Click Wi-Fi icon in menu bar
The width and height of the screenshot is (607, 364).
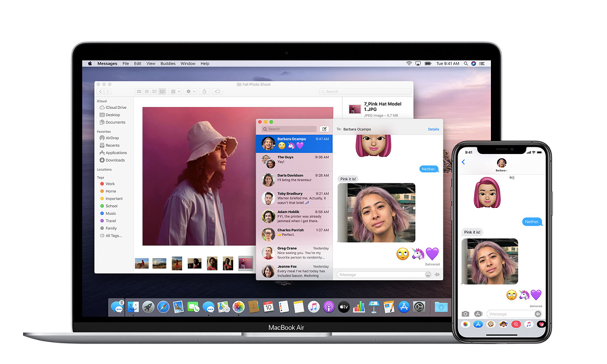pos(409,64)
